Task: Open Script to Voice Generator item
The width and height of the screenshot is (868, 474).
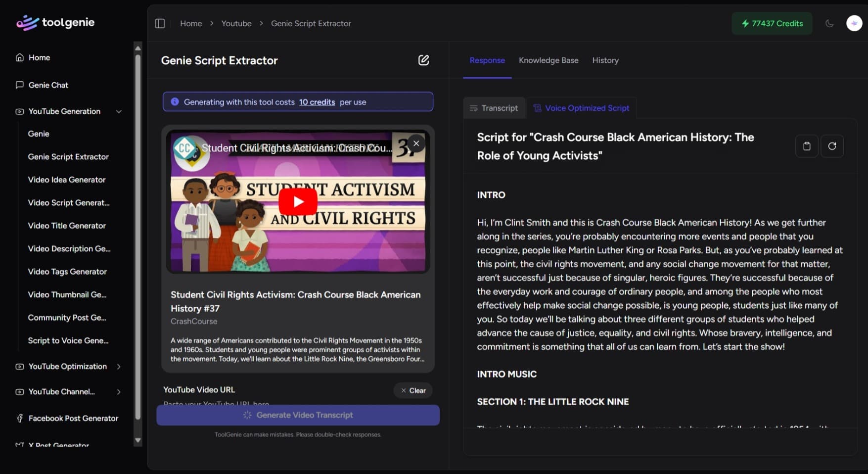Action: pyautogui.click(x=68, y=340)
